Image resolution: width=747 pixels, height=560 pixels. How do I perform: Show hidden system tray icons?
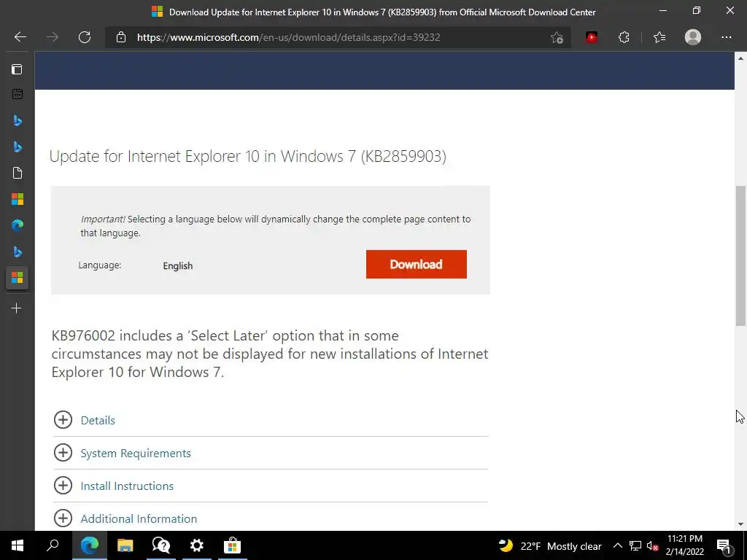[617, 545]
